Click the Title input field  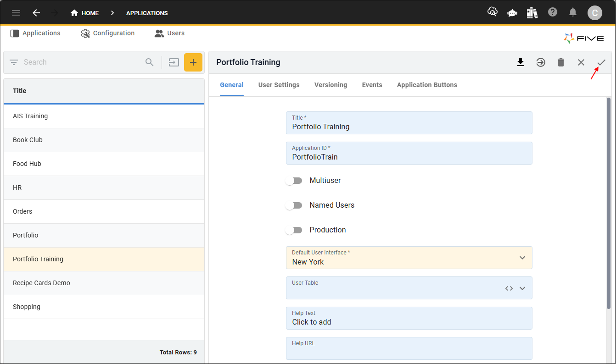(409, 123)
